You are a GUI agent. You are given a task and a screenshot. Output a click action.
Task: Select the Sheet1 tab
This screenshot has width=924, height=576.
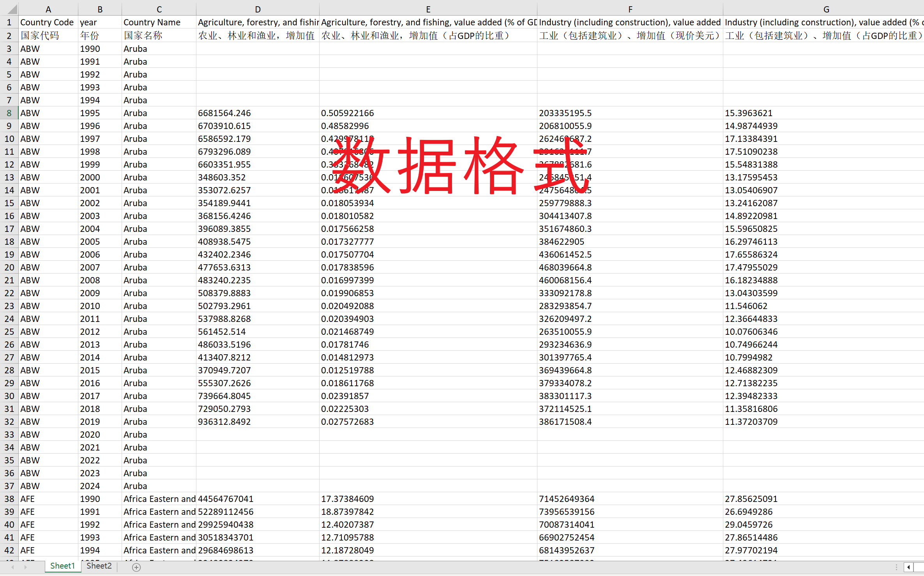[62, 566]
